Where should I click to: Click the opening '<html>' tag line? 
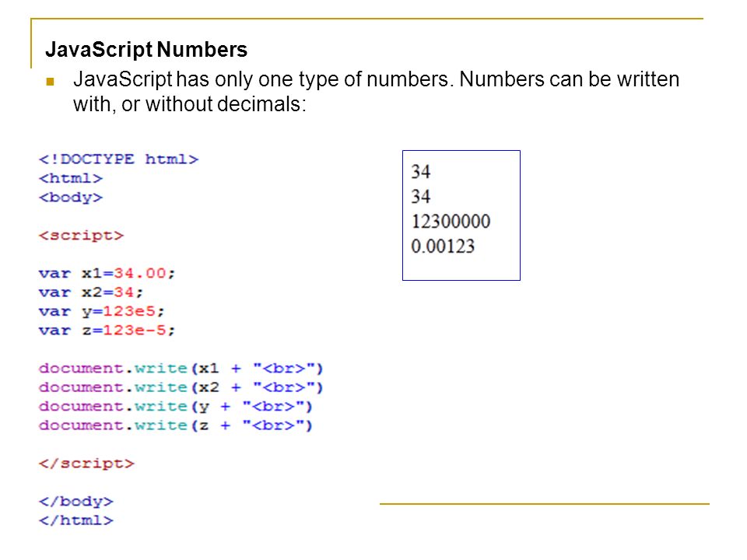pyautogui.click(x=71, y=178)
